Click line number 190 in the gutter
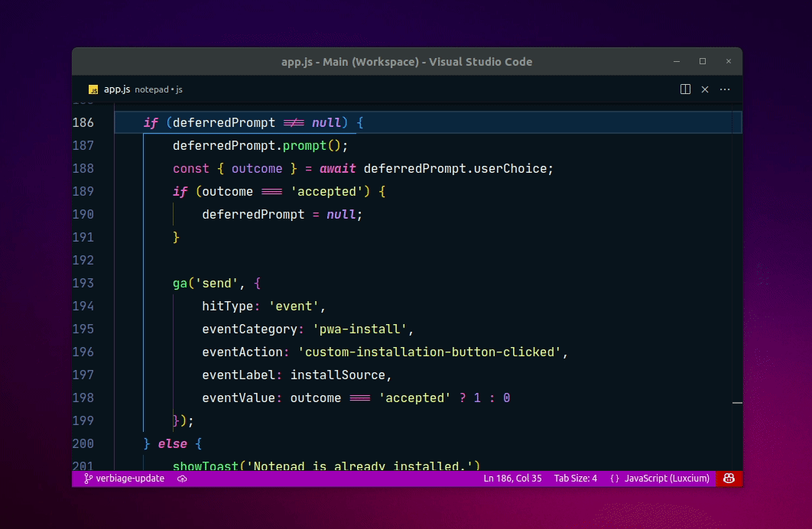 pyautogui.click(x=83, y=214)
